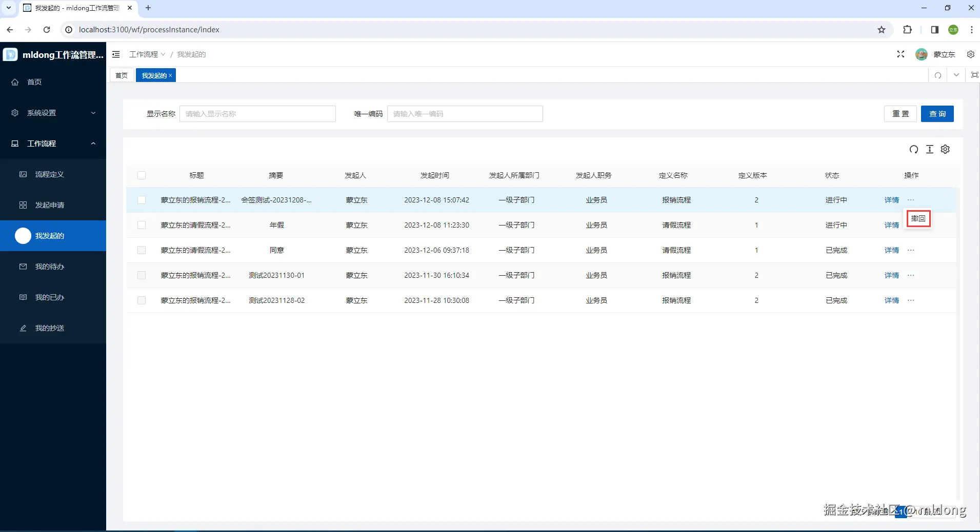Open table column settings gear icon
This screenshot has height=532, width=980.
point(945,149)
